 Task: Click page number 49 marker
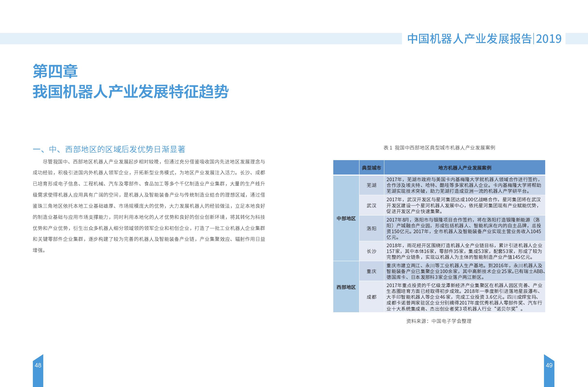pos(549,365)
